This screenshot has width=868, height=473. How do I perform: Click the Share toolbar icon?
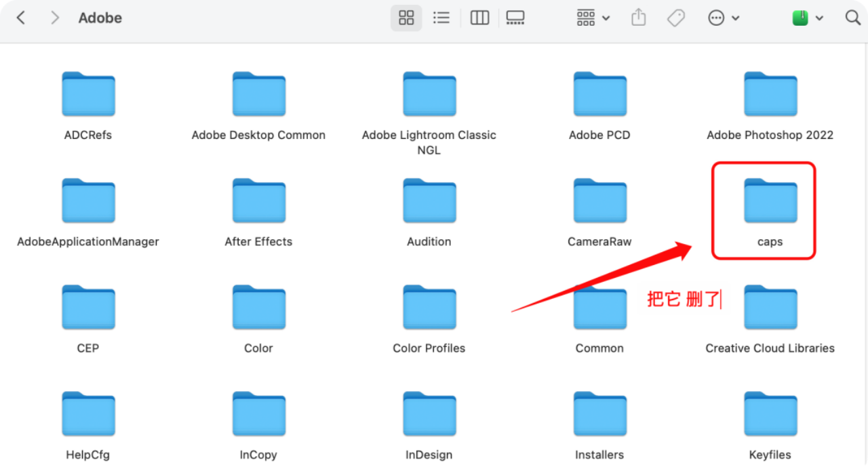coord(638,18)
